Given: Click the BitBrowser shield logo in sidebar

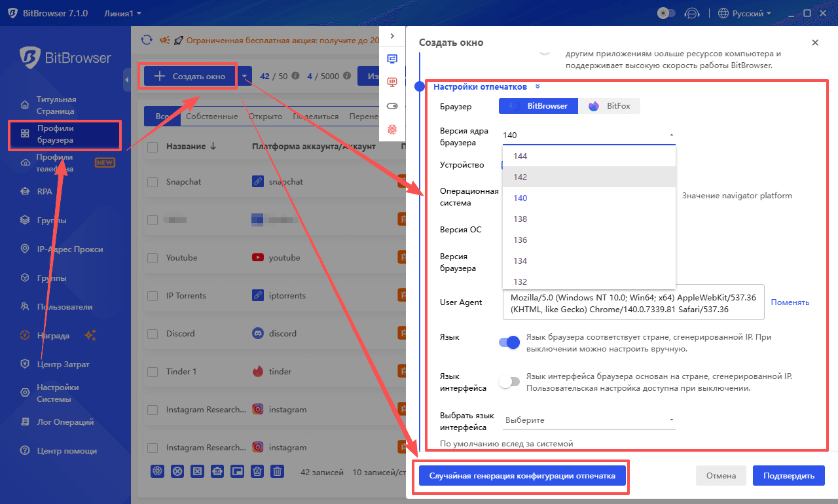Looking at the screenshot, I should point(30,58).
